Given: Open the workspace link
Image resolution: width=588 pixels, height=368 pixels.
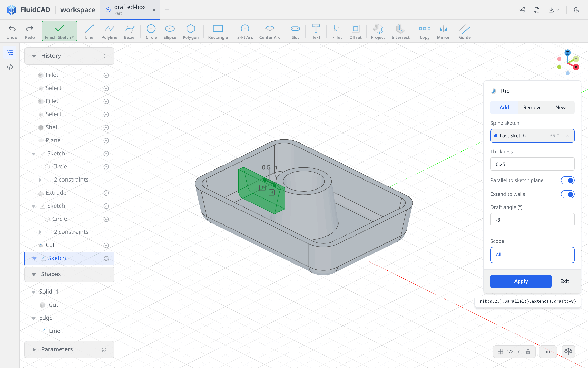Looking at the screenshot, I should point(78,10).
